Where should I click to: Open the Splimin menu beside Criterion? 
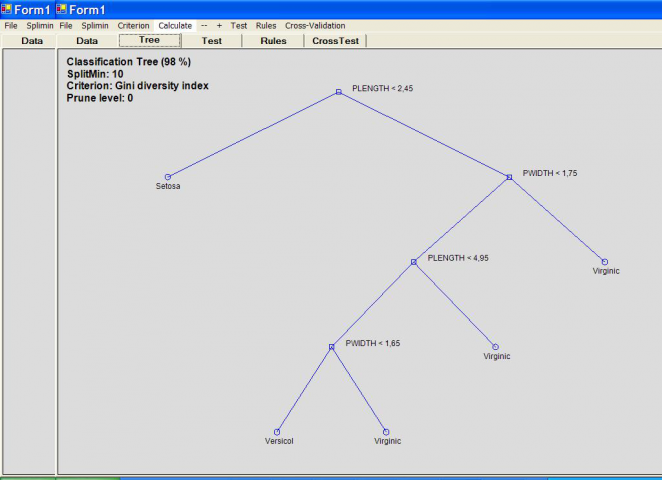(x=95, y=26)
